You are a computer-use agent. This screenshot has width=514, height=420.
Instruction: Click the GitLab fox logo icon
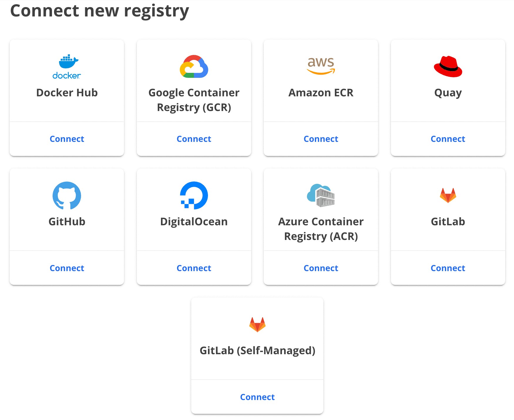pyautogui.click(x=448, y=195)
